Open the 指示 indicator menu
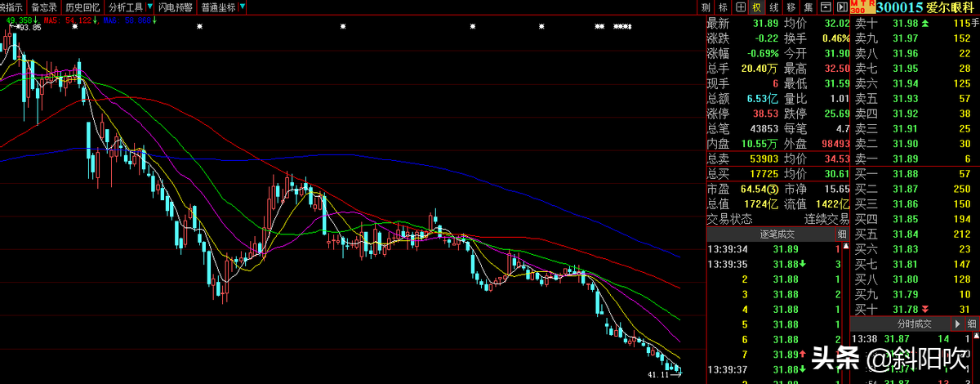 click(x=12, y=7)
